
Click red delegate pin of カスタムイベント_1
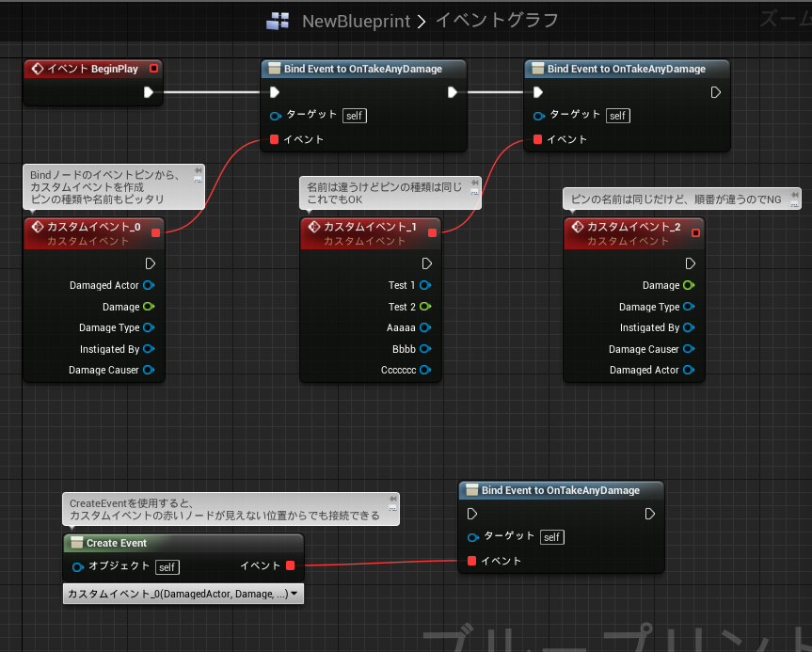click(433, 232)
